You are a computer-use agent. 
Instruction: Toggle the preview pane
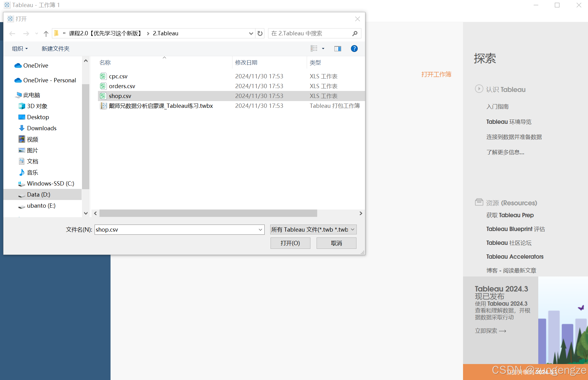point(338,49)
